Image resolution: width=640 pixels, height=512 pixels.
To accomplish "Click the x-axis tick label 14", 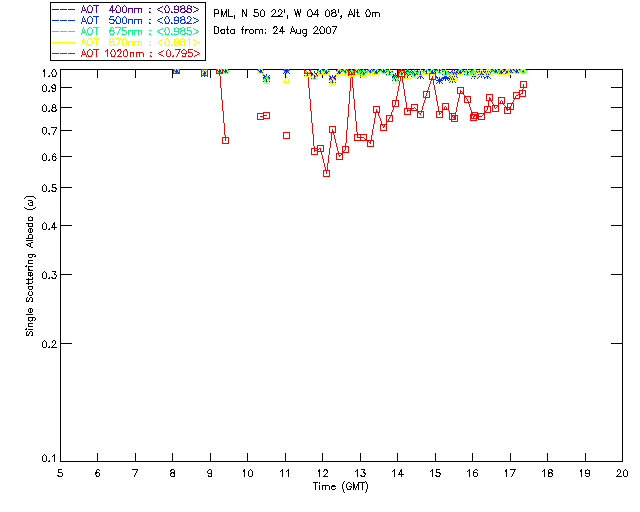I will click(x=398, y=473).
